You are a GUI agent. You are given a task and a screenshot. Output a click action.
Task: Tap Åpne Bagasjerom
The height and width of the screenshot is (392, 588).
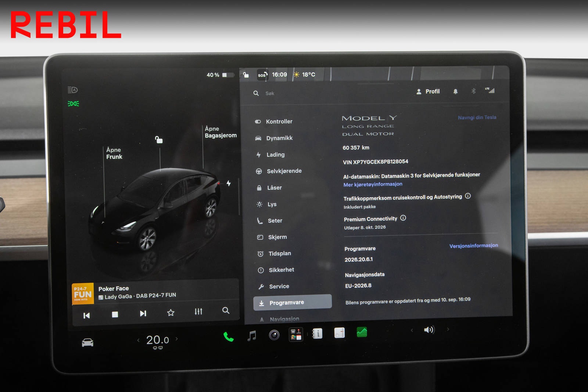point(220,132)
